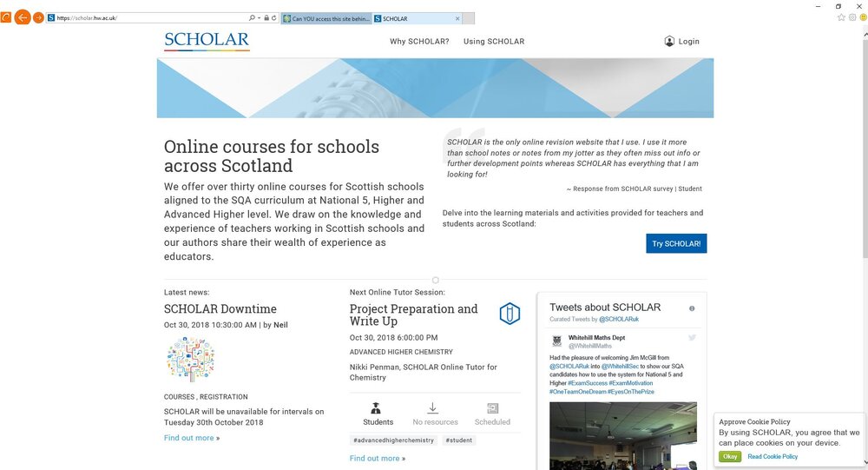Open Whitehill Maths Dept profile name
The height and width of the screenshot is (470, 868).
(597, 338)
